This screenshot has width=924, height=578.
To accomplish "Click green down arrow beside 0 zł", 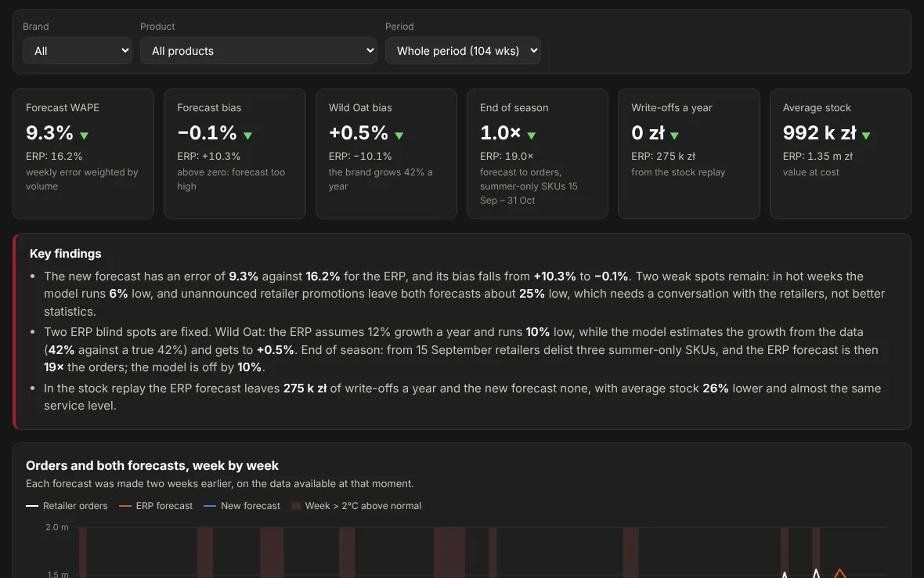I will click(674, 135).
